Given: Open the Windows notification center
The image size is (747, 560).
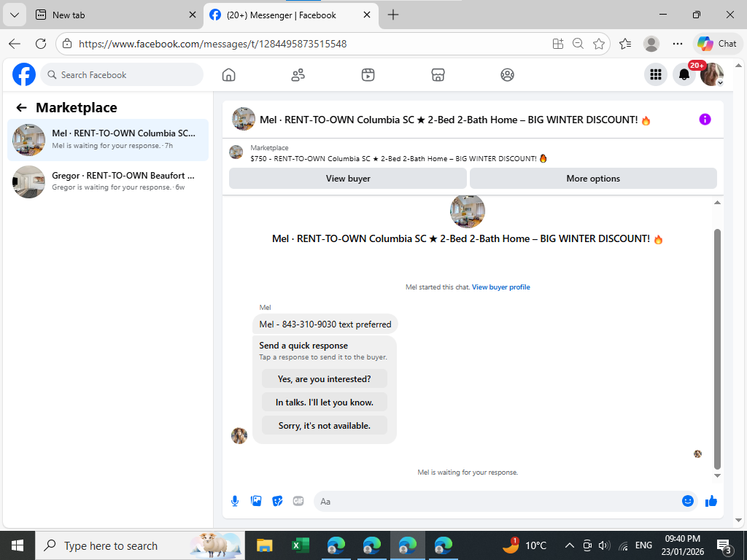Looking at the screenshot, I should pyautogui.click(x=724, y=546).
